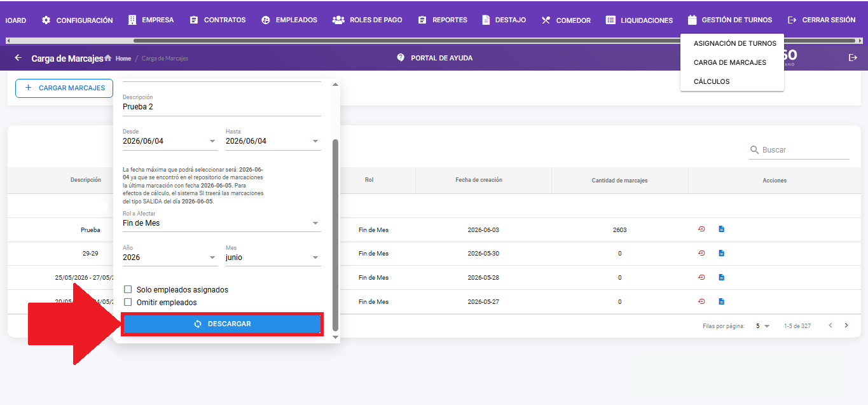Click the back arrow beside Carga de Marcajes

tap(18, 58)
